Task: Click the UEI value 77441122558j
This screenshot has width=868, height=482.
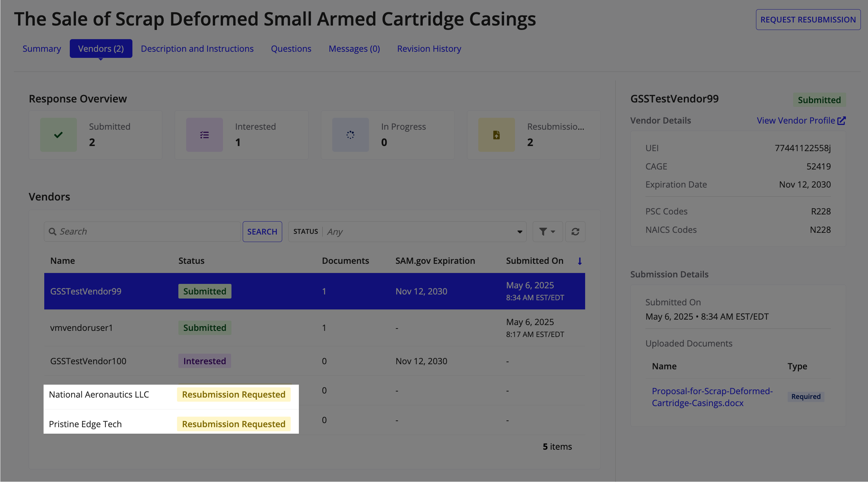Action: pyautogui.click(x=803, y=148)
